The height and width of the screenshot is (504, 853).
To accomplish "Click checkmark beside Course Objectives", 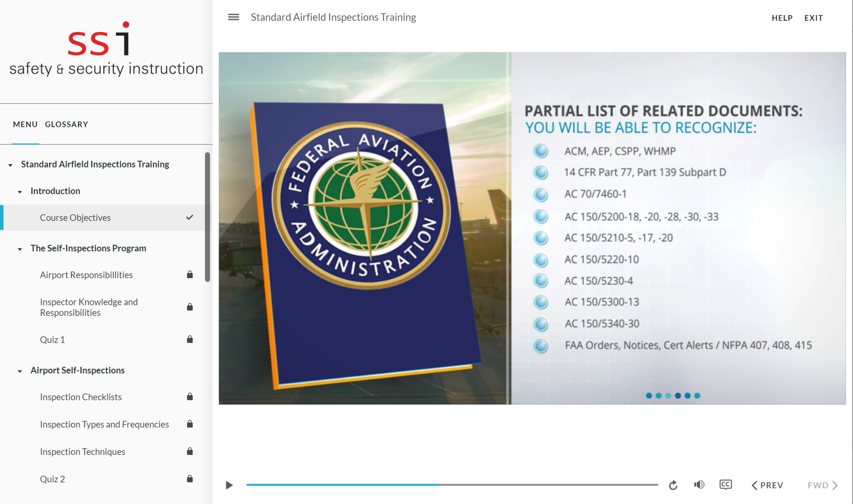I will point(190,217).
